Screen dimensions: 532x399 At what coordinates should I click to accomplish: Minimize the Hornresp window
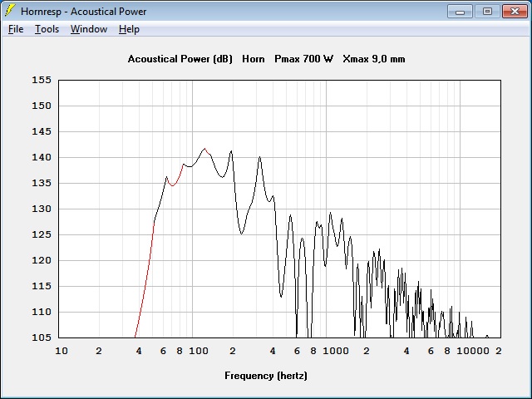460,12
